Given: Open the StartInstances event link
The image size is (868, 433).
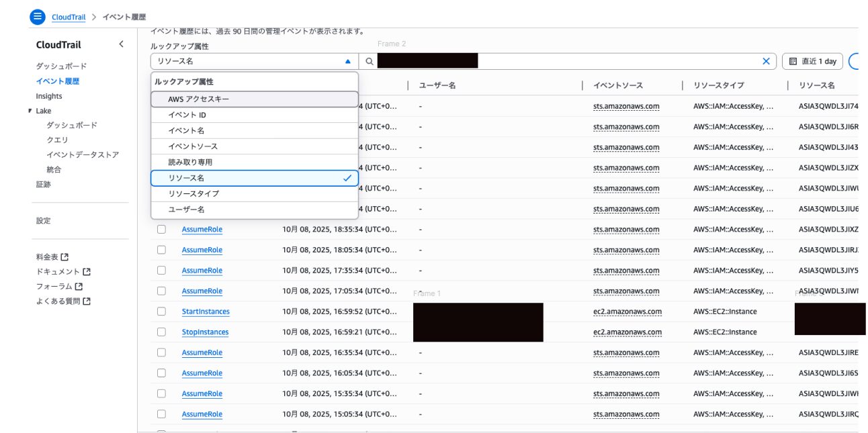Looking at the screenshot, I should point(206,311).
